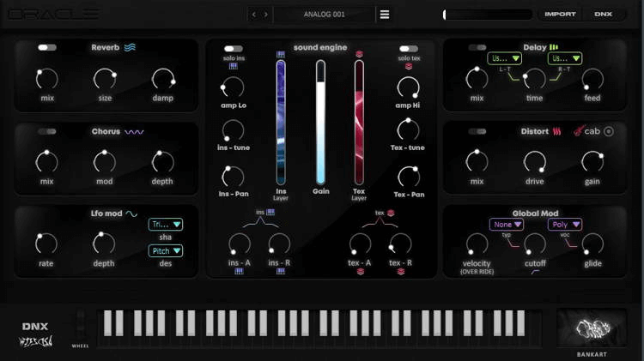Click the ANALOG 001 preset name
Viewport: 644px width, 361px height.
point(324,15)
